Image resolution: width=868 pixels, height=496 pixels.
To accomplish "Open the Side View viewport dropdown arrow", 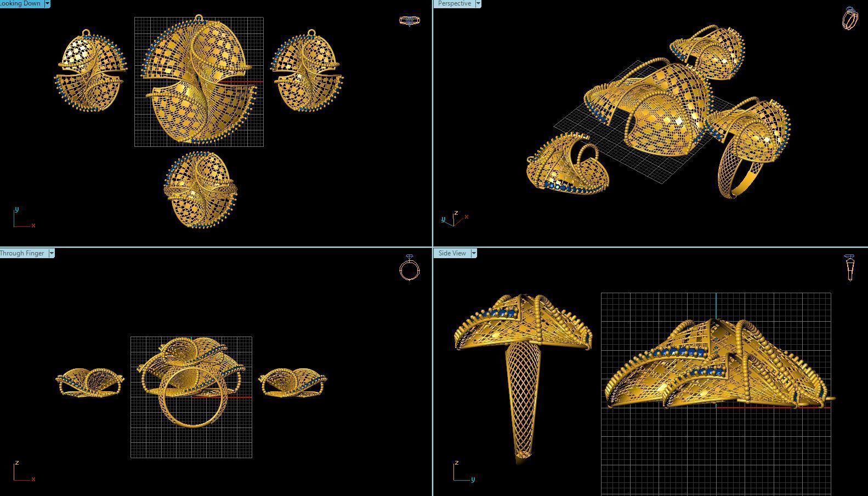I will tap(474, 253).
